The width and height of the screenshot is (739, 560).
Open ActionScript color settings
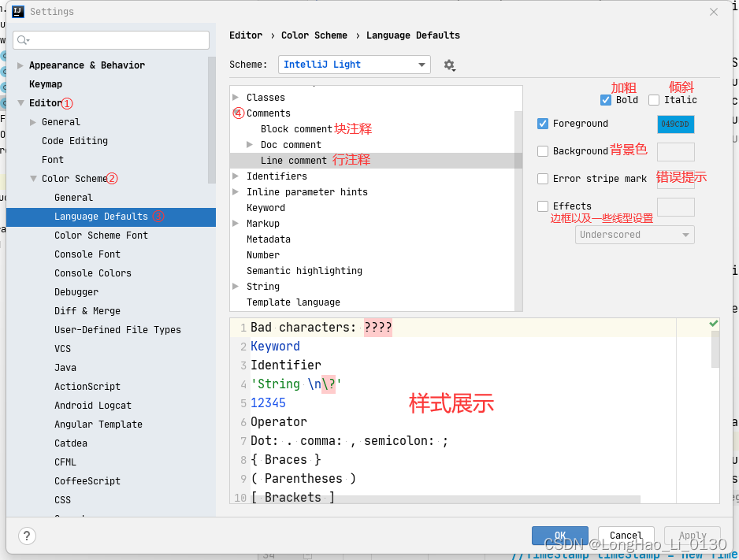click(x=87, y=386)
